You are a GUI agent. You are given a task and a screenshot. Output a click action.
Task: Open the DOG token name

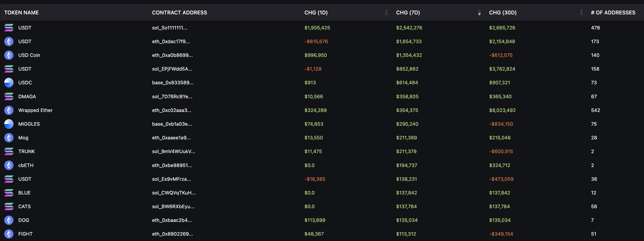click(x=24, y=220)
